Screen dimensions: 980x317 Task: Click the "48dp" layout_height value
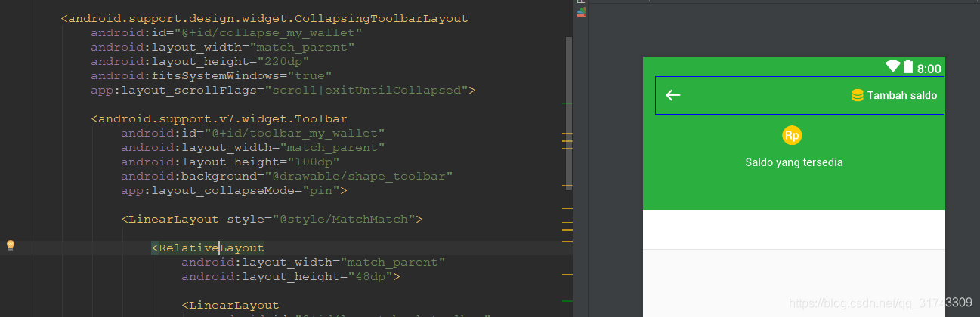coord(370,276)
